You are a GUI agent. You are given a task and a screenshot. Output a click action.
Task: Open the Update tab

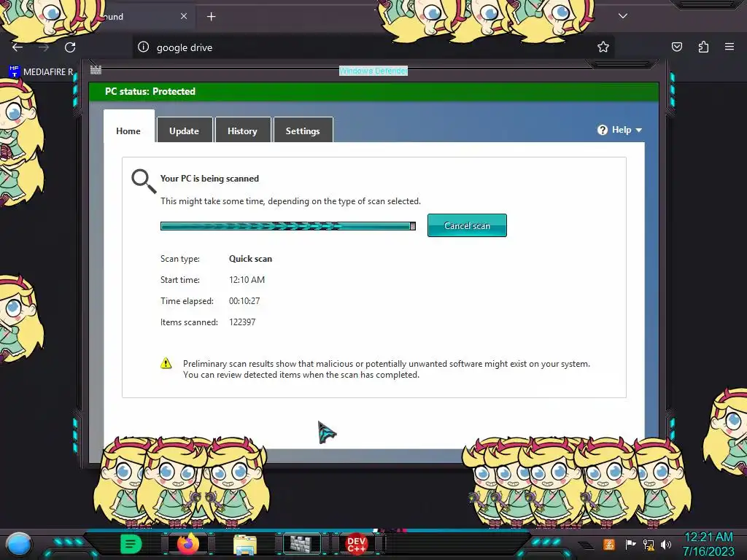click(x=185, y=131)
